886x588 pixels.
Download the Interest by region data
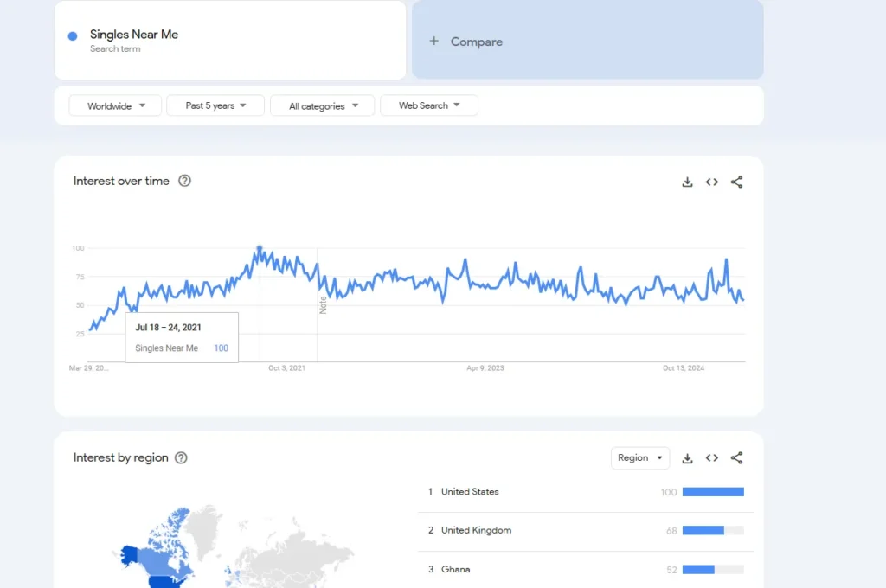click(x=687, y=458)
